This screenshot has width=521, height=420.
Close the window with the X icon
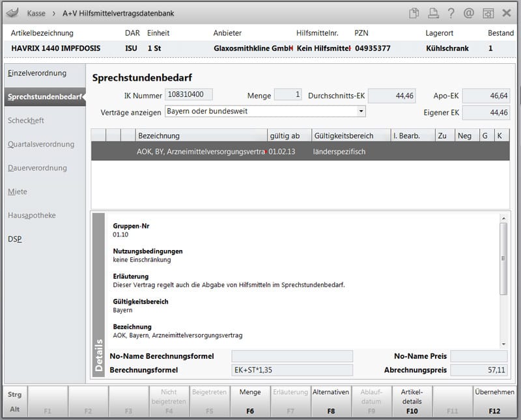pyautogui.click(x=507, y=13)
